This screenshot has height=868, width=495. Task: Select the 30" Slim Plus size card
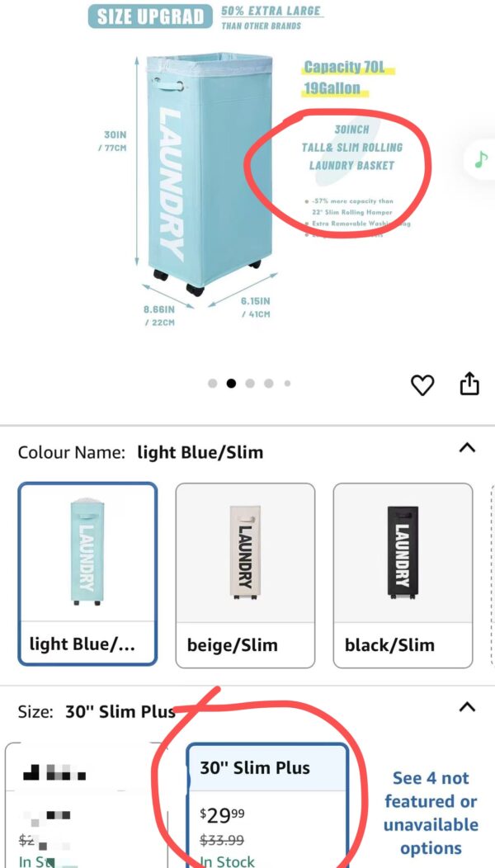point(268,804)
